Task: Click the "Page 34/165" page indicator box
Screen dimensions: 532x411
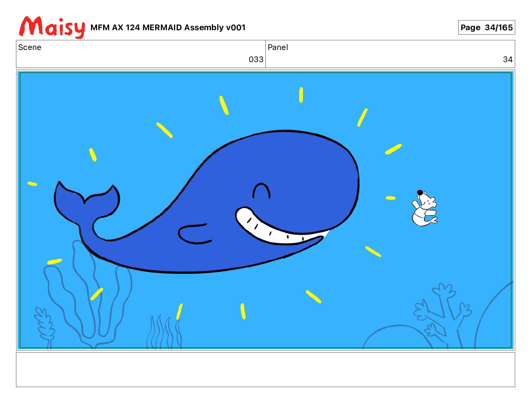Action: tap(486, 28)
